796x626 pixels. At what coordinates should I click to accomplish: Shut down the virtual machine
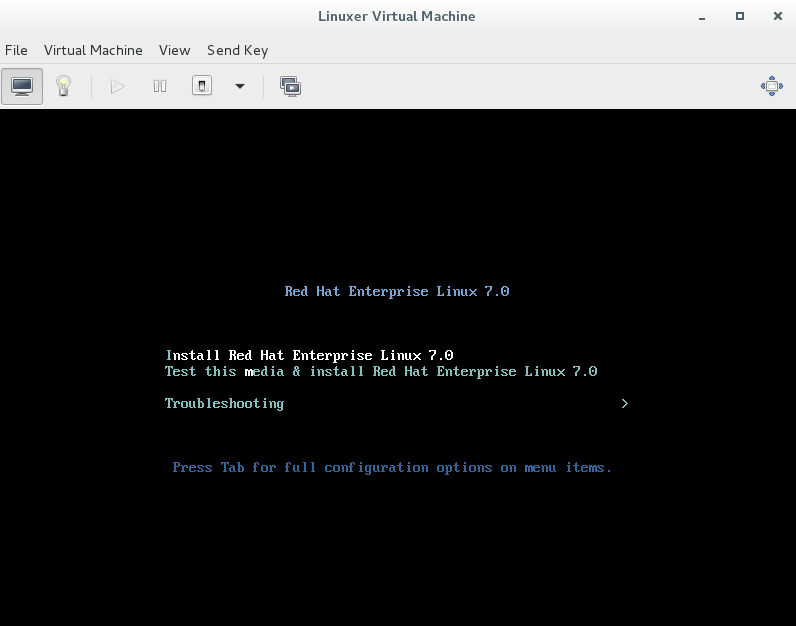[202, 86]
